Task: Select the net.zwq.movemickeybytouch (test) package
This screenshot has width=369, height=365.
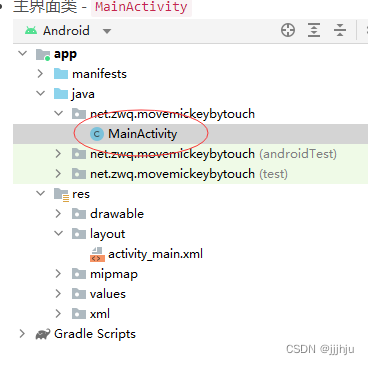Action: pos(189,174)
